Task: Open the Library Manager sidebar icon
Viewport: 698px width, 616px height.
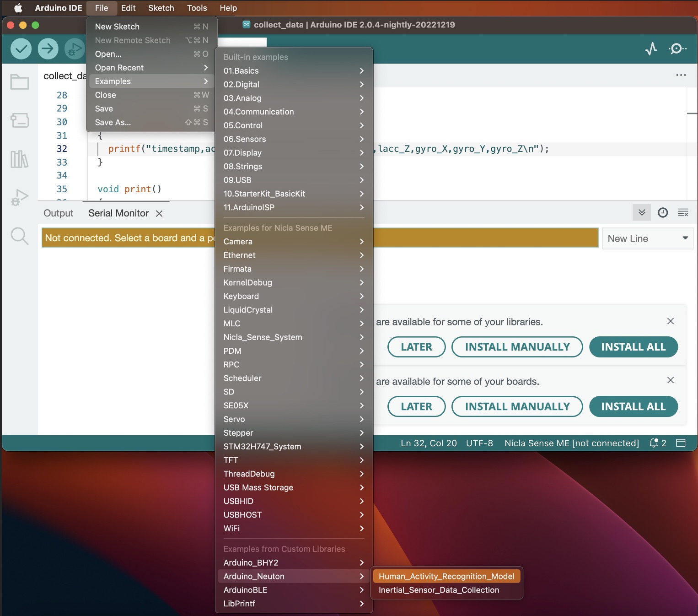Action: (x=20, y=159)
